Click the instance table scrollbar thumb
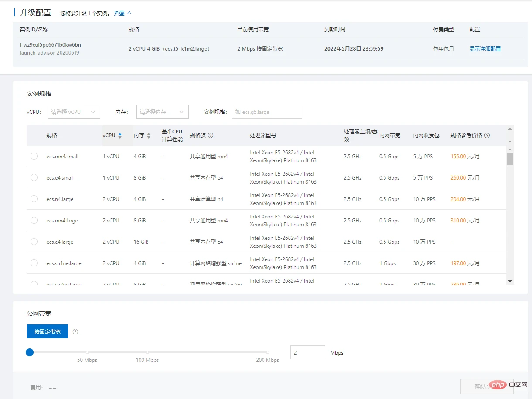 [x=510, y=159]
